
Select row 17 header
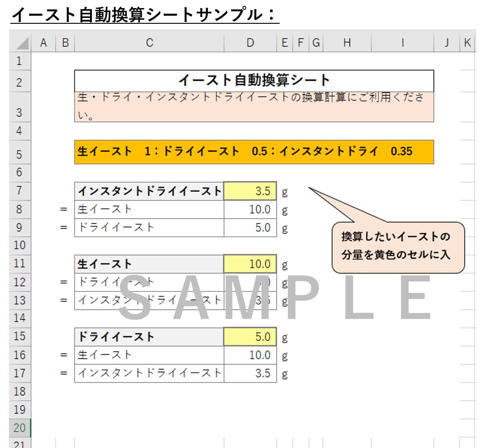pyautogui.click(x=20, y=373)
